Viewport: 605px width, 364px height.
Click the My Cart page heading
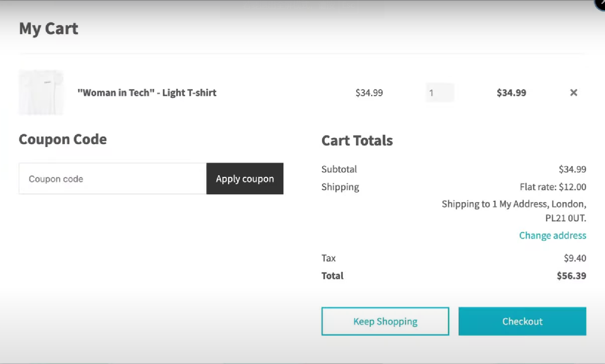tap(48, 28)
